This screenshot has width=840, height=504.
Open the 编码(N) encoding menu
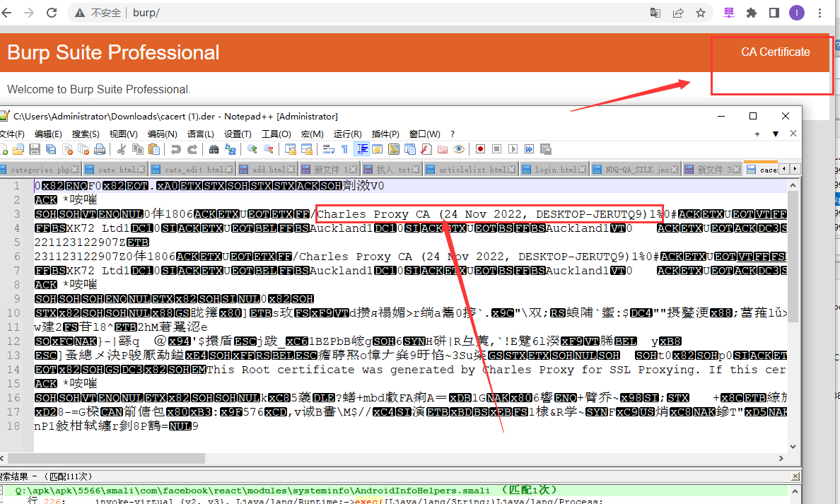(162, 134)
